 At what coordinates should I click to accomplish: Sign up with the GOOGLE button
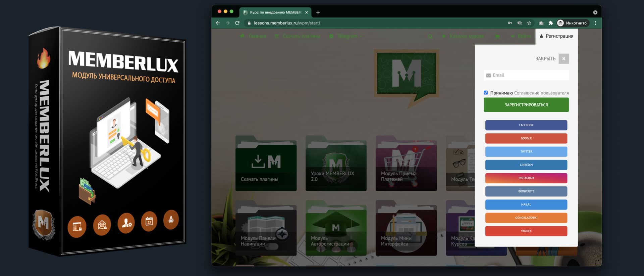coord(526,138)
